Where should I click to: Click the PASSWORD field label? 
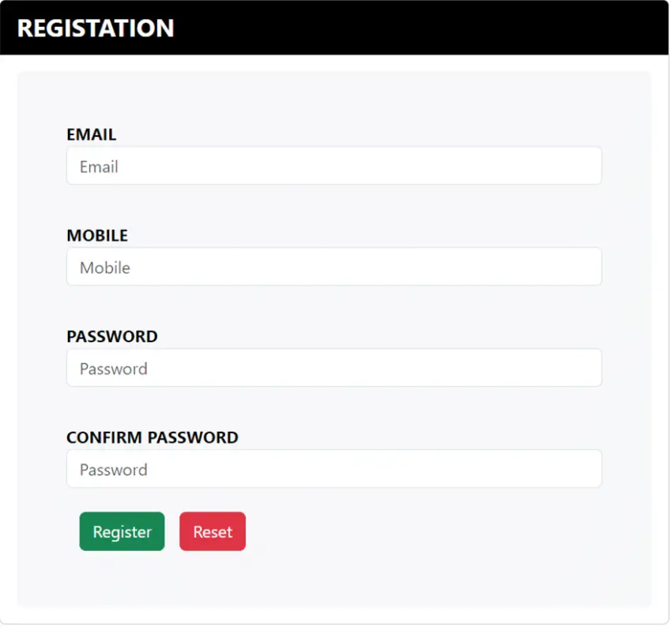tap(112, 337)
